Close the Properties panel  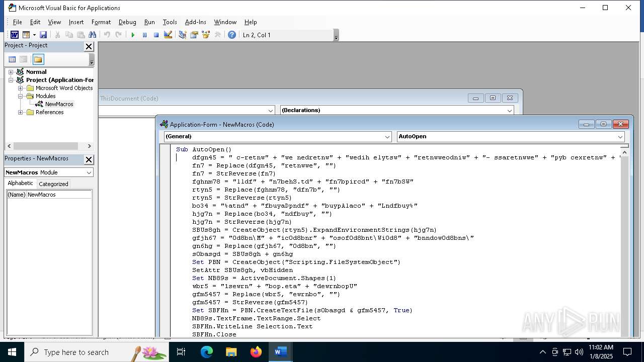click(89, 159)
